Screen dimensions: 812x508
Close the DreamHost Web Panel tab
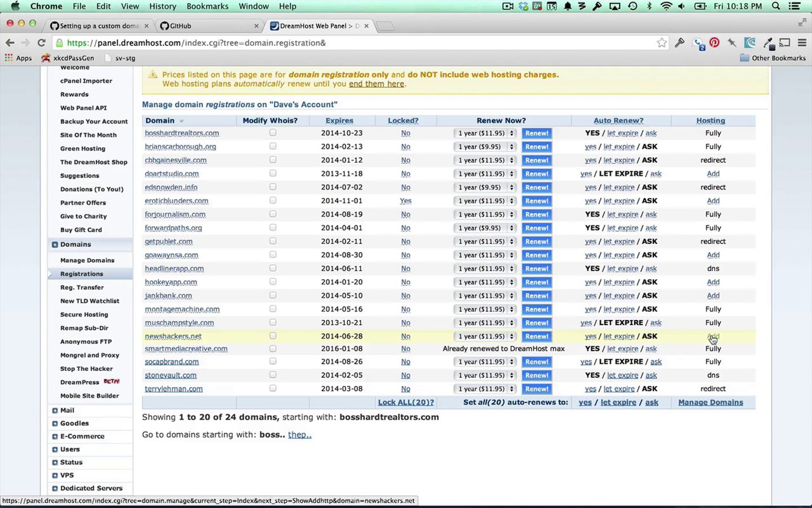tap(366, 26)
